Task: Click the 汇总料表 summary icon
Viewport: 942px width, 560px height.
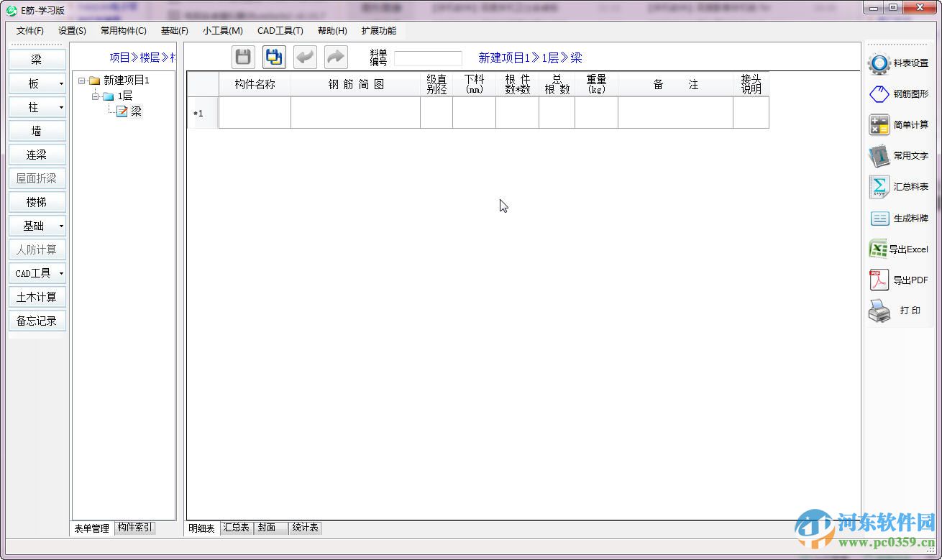Action: point(899,186)
